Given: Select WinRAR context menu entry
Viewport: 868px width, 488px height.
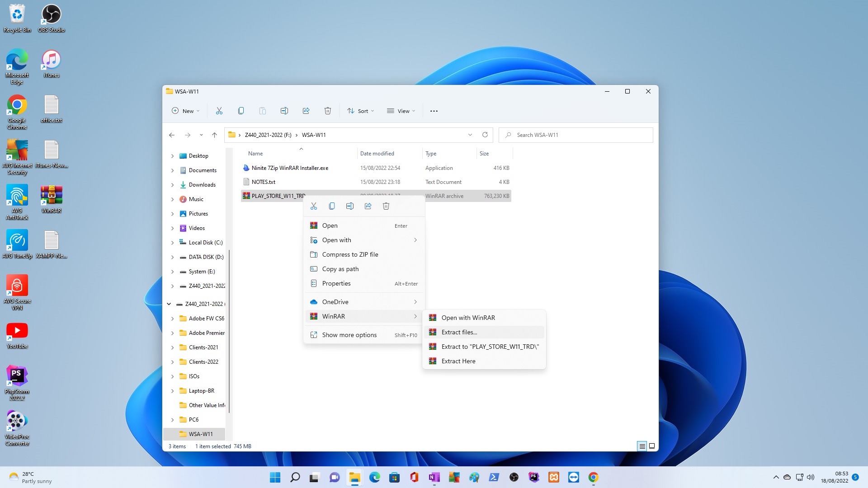Looking at the screenshot, I should (x=364, y=316).
